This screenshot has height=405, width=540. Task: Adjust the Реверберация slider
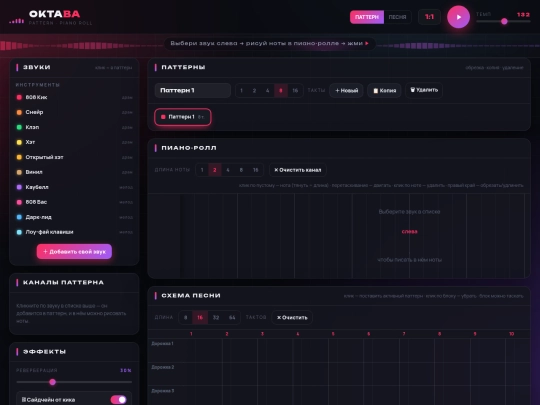tap(74, 382)
